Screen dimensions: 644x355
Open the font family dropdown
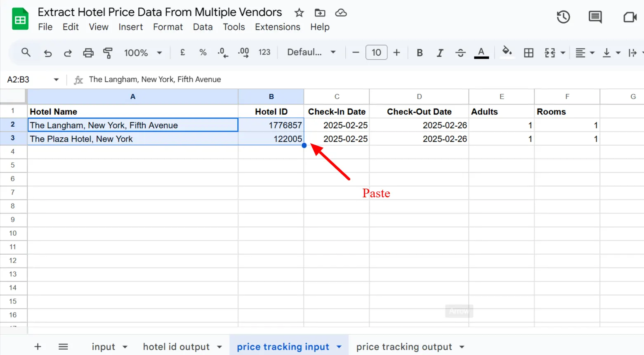coord(311,52)
